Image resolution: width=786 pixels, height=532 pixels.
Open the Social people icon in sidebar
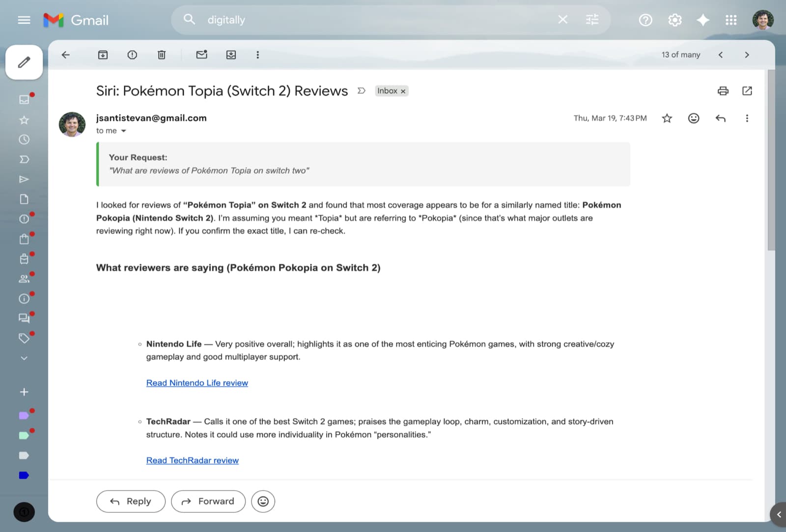(24, 279)
